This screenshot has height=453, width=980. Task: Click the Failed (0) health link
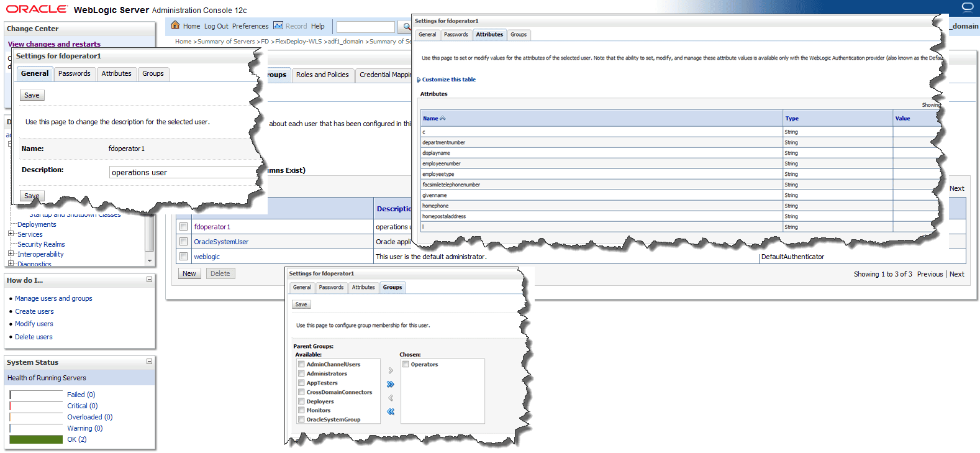[81, 395]
